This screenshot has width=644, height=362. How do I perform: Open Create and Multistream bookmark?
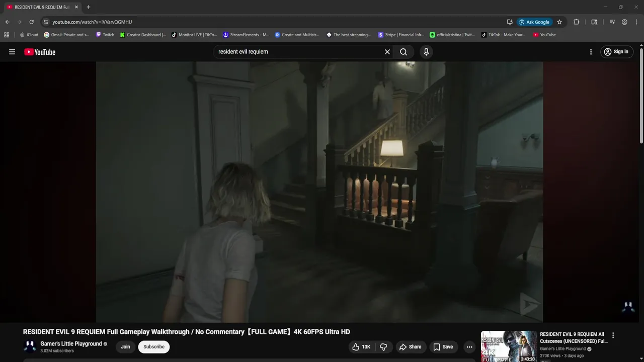[297, 35]
